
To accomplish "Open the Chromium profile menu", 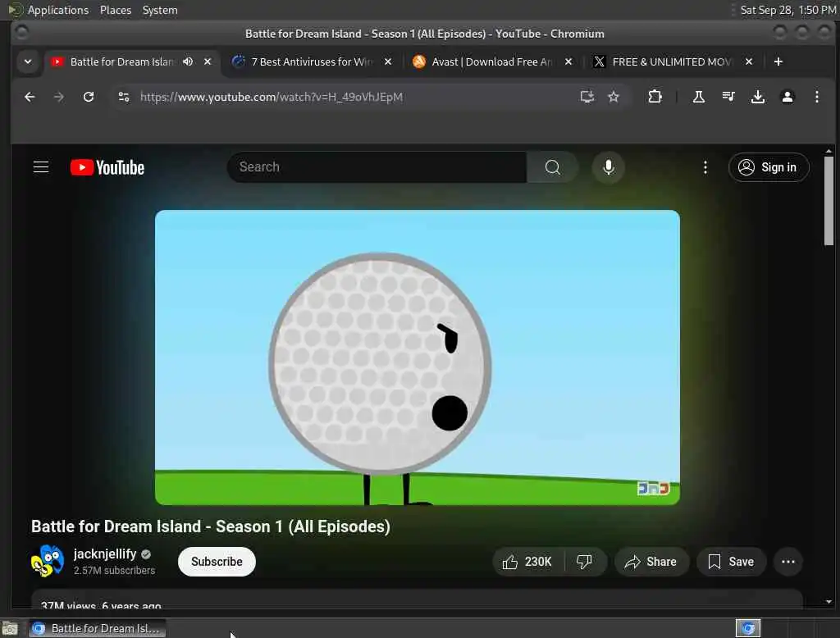I will [x=787, y=97].
